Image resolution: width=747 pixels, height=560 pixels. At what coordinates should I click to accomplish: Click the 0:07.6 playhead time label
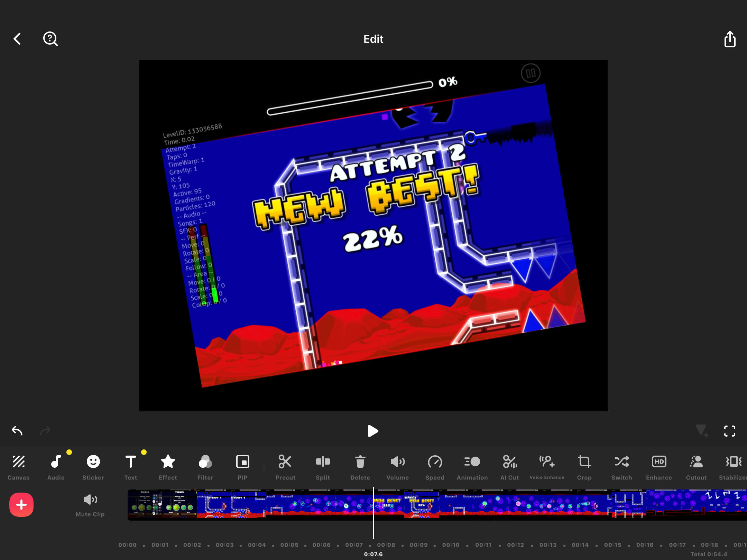tap(373, 554)
